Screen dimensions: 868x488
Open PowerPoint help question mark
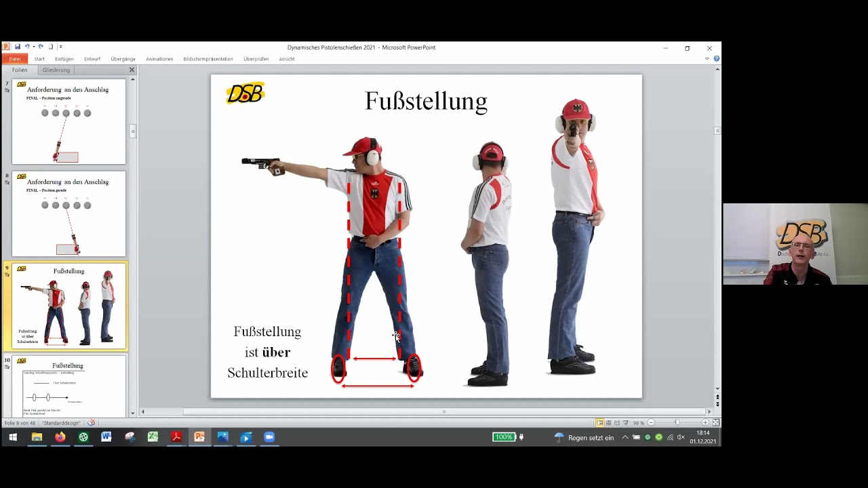click(x=716, y=59)
